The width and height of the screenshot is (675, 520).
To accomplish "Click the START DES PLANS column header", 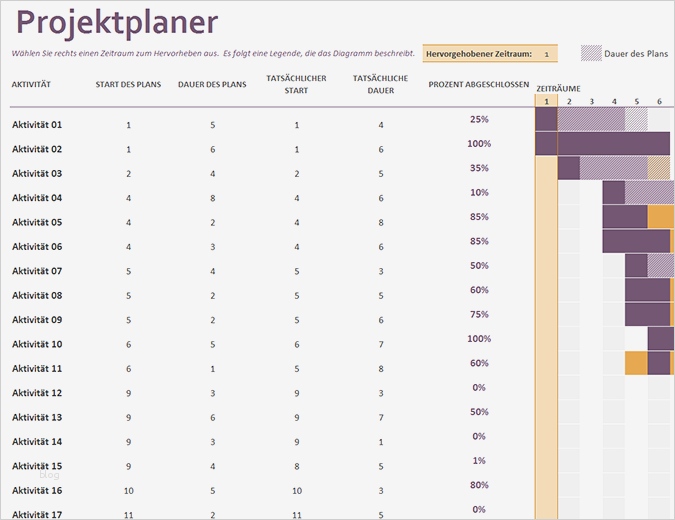I will coord(128,84).
